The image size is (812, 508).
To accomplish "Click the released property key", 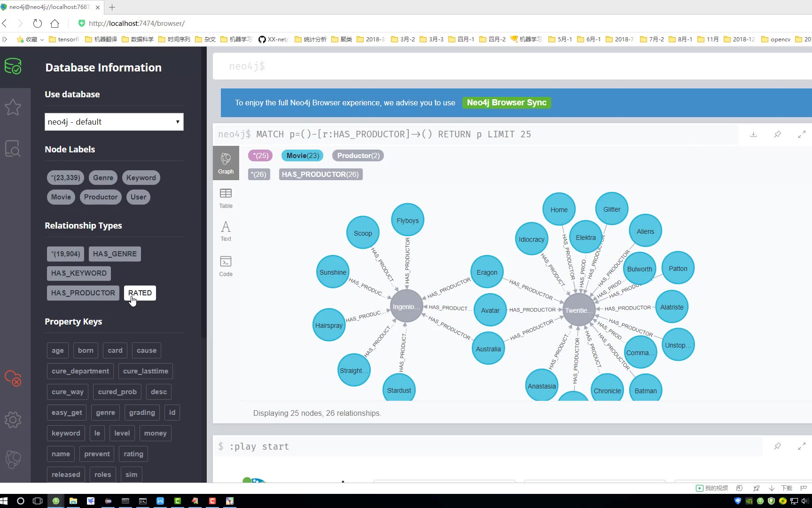I will coord(66,475).
